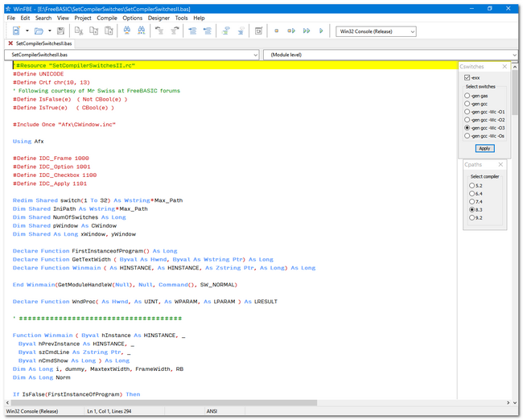The height and width of the screenshot is (420, 523).
Task: Select the "-gen gas" switch option
Action: [x=467, y=96]
